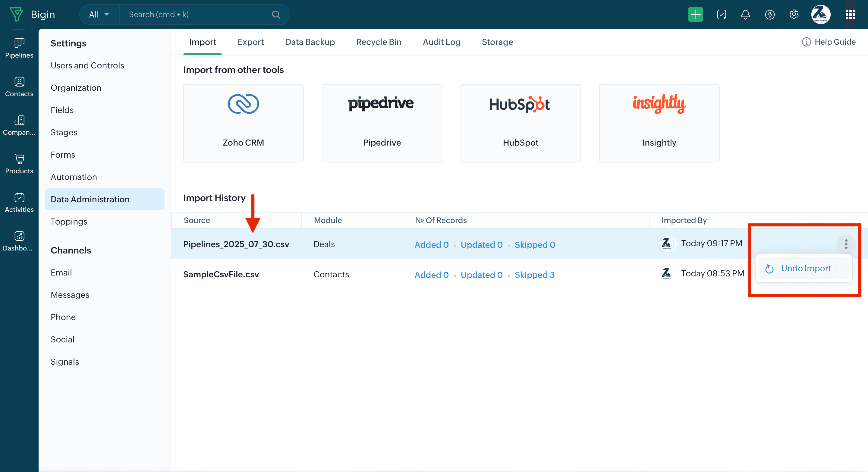Click the settings gear icon
Screen dimensions: 868x472
click(x=794, y=14)
